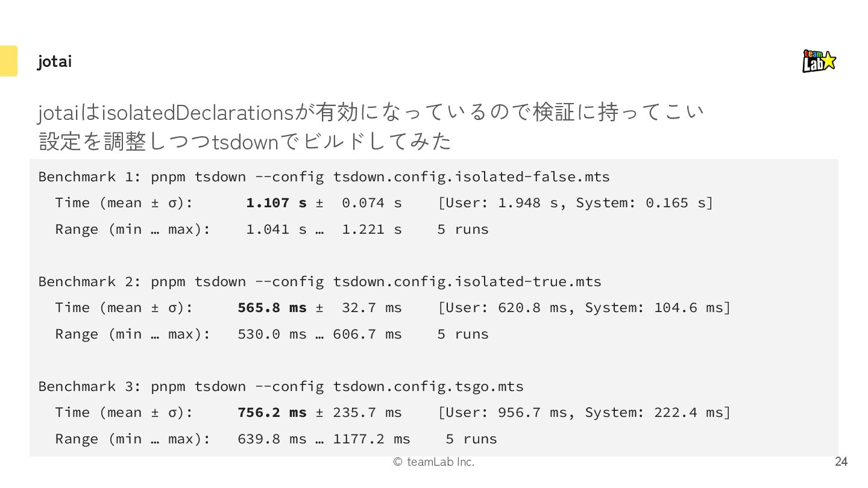
Task: Click the "tsdown.config.isolated-true.mts" filename
Action: pyautogui.click(x=467, y=282)
